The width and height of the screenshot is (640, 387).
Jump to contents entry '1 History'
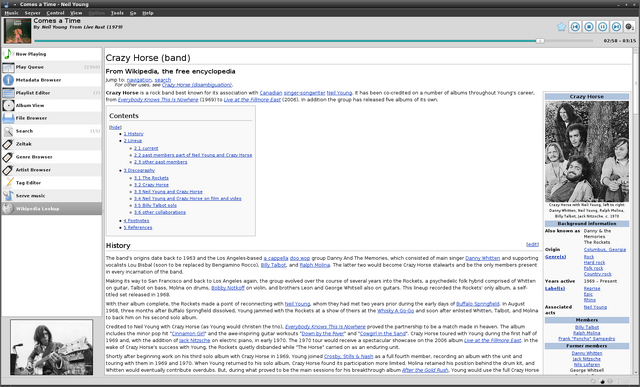133,134
